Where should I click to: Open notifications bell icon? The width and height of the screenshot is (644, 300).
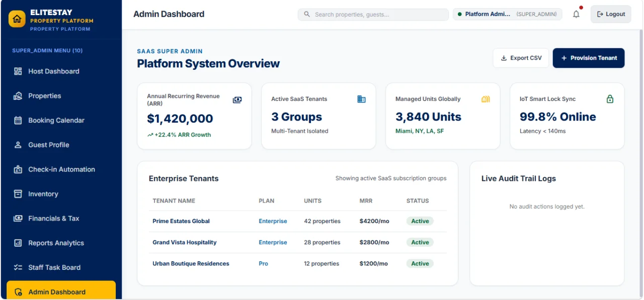tap(577, 15)
